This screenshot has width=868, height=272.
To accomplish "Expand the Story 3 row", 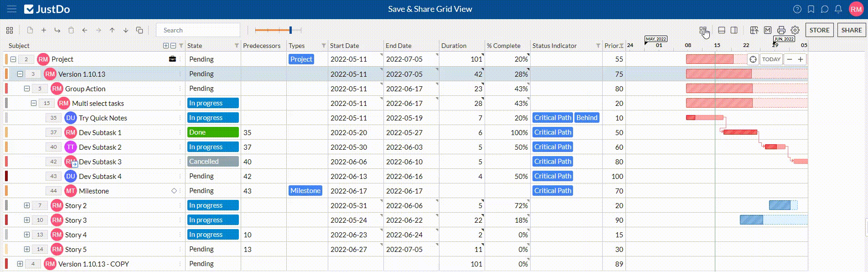I will point(27,220).
